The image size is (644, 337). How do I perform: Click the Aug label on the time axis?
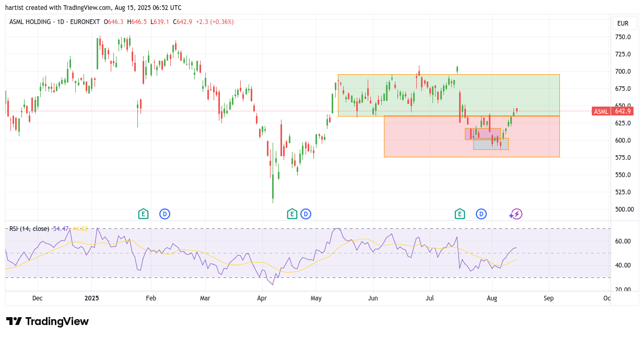(x=491, y=298)
